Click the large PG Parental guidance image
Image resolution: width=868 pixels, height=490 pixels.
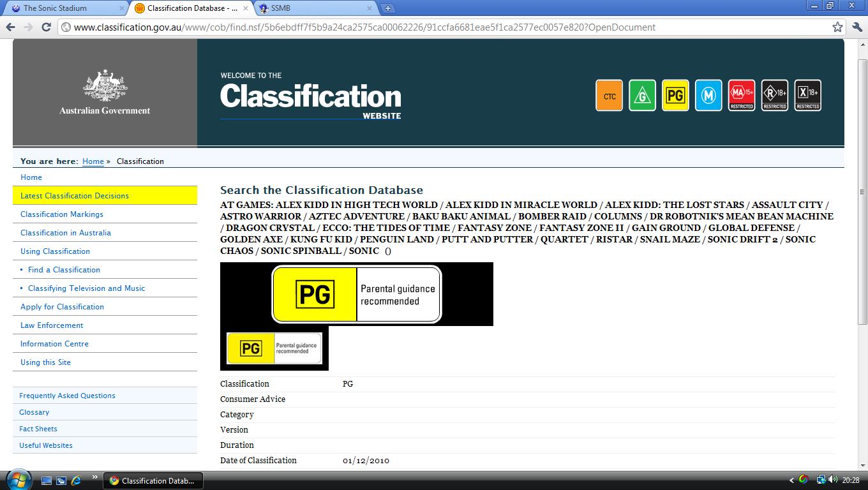pos(357,294)
